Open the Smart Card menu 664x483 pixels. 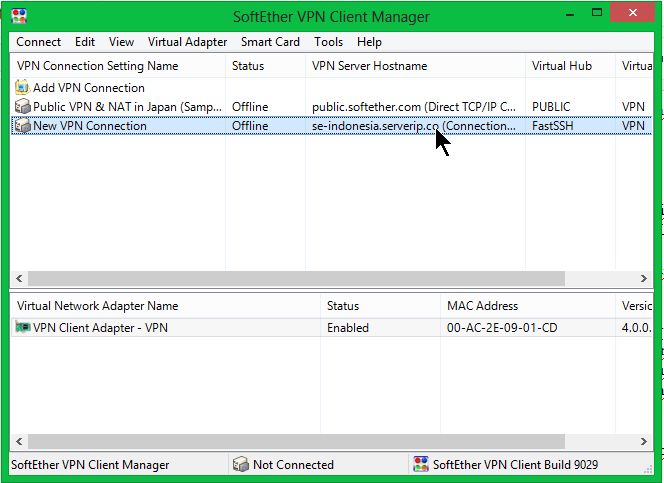[x=270, y=42]
